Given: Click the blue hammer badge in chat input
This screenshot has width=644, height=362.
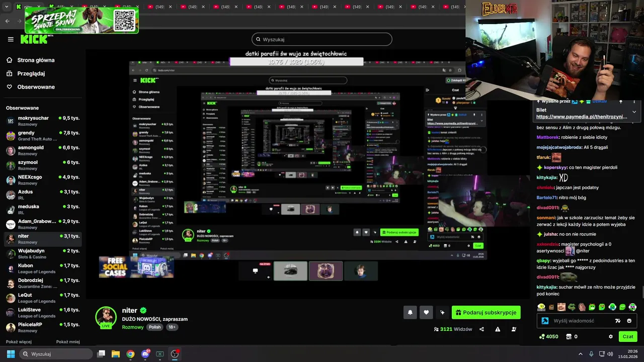Looking at the screenshot, I should click(545, 321).
